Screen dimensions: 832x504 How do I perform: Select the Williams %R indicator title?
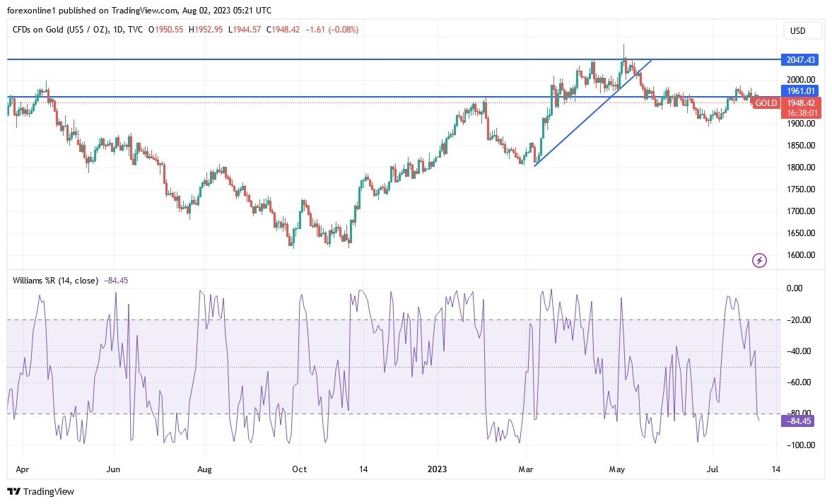tap(55, 281)
